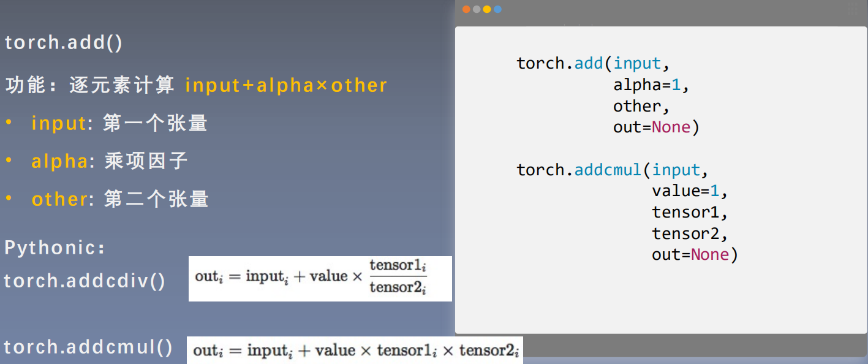
Task: Click the yellow dot in code window title bar
Action: coord(487,9)
